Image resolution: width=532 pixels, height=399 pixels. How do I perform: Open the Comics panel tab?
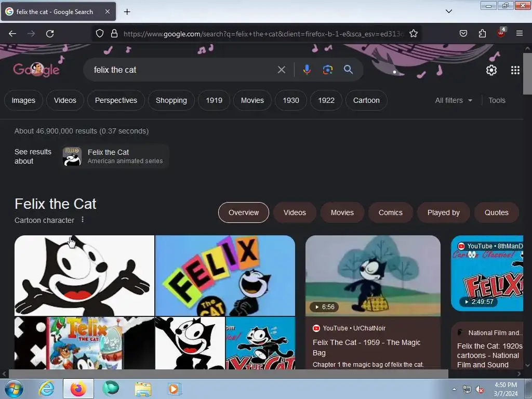(x=391, y=212)
